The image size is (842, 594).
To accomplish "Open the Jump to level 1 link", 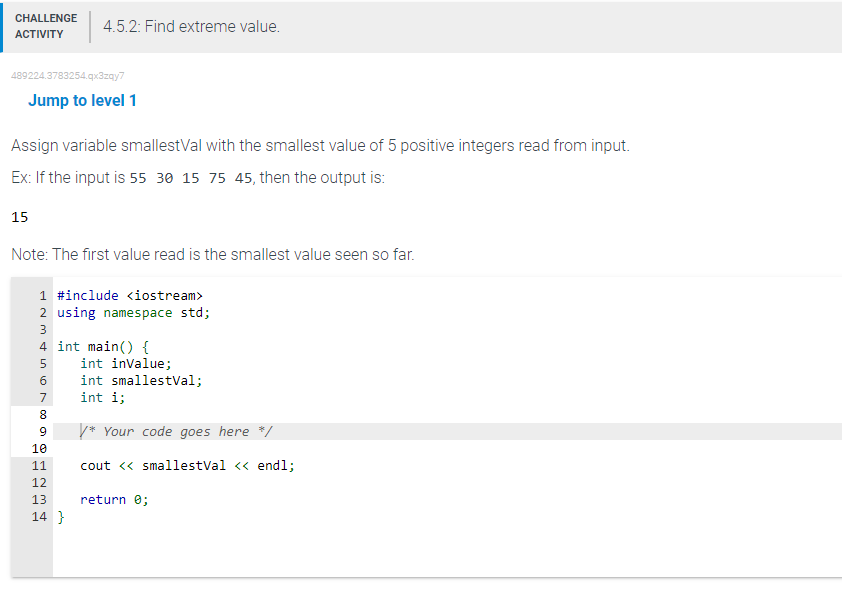I will pos(82,100).
